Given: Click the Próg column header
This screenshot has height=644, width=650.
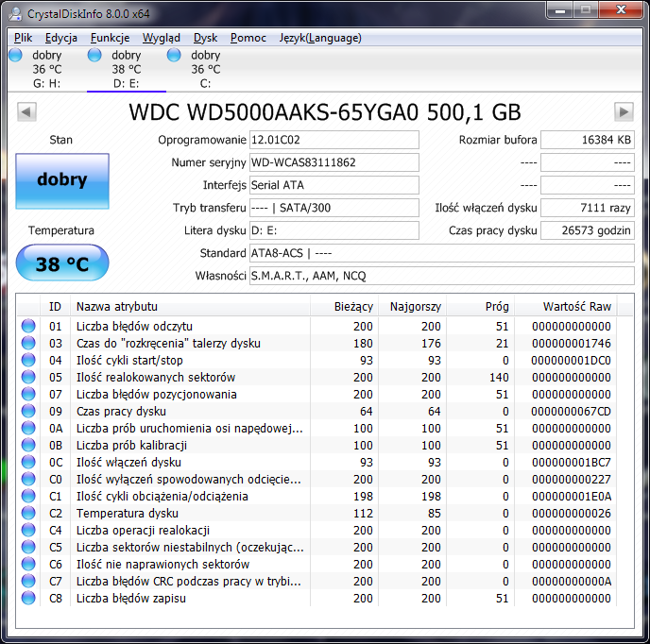Looking at the screenshot, I should 481,307.
